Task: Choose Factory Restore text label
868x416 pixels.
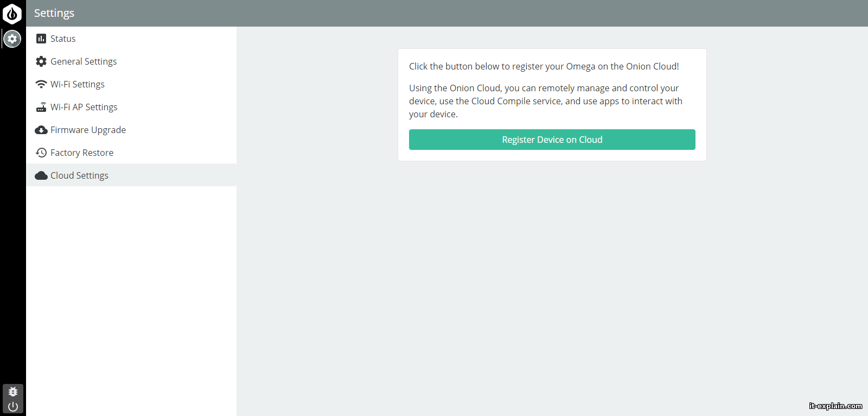Action: tap(82, 153)
